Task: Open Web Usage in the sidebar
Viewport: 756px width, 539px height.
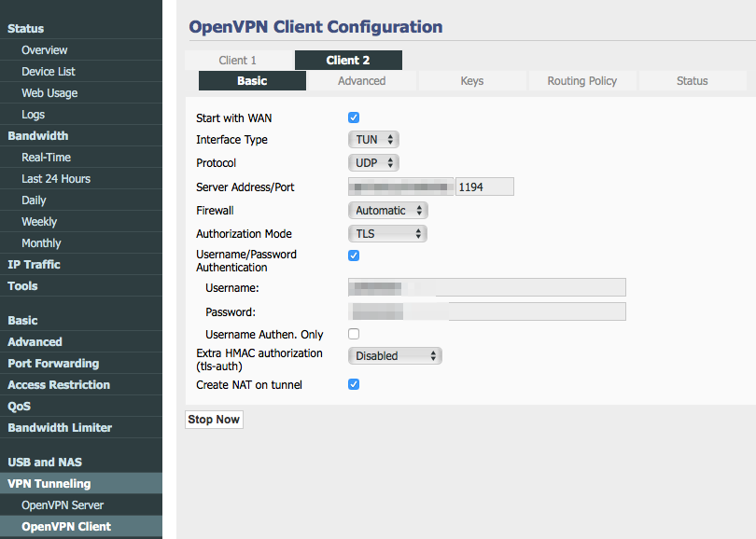Action: coord(81,93)
